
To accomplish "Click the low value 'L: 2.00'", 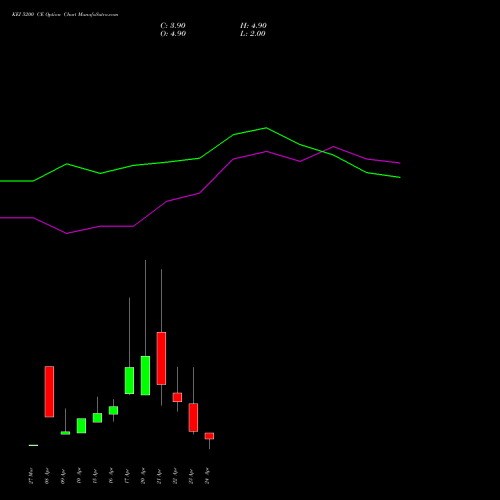I will click(x=253, y=34).
